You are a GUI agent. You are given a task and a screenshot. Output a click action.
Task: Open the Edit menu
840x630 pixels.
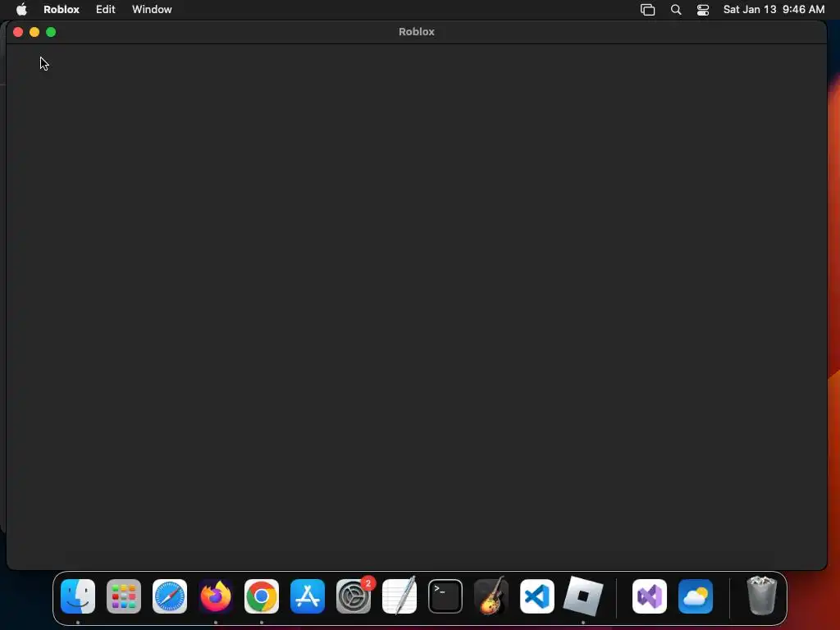(106, 9)
